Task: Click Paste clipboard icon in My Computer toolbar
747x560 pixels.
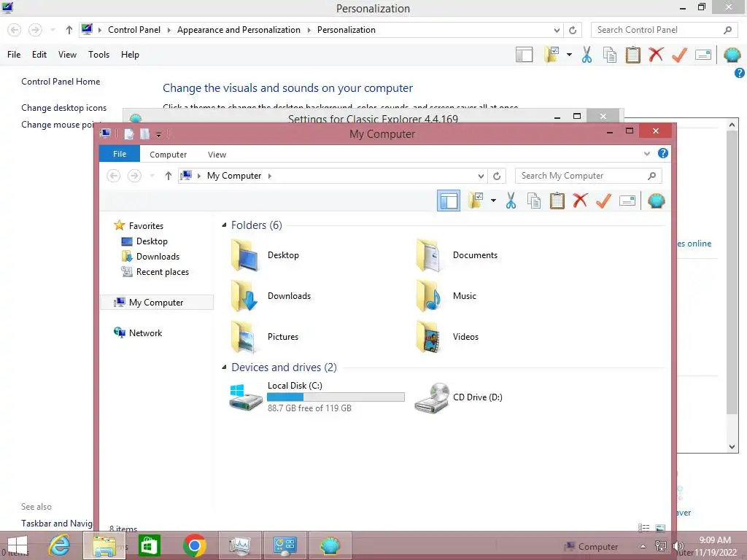Action: tap(557, 201)
